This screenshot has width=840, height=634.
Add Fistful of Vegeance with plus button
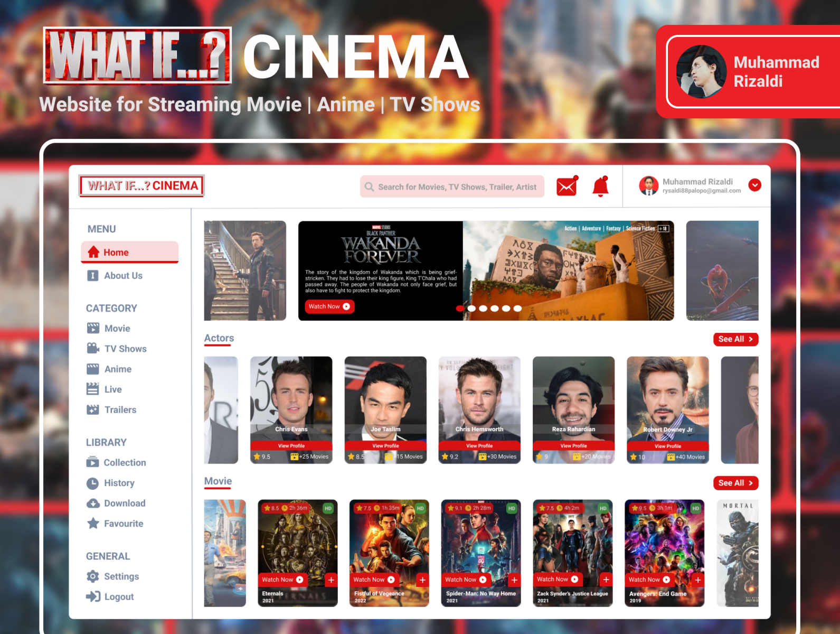(x=422, y=580)
